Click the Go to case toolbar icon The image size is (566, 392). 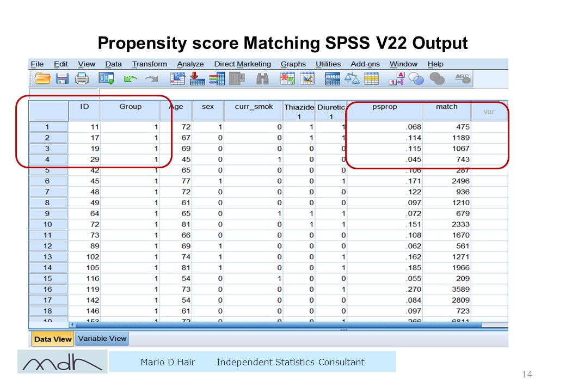click(177, 78)
